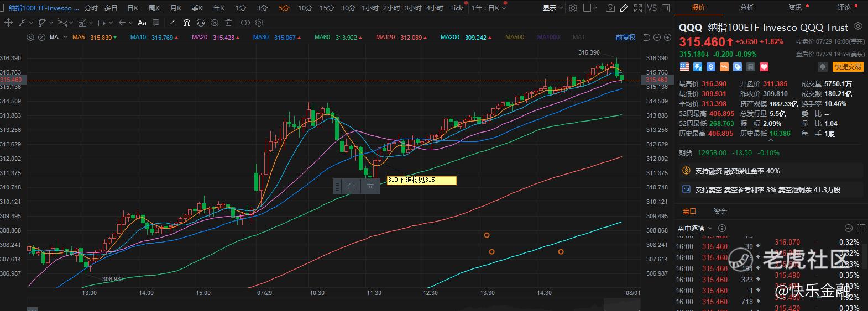Open the 报价 quote tab
This screenshot has width=868, height=311.
click(698, 8)
